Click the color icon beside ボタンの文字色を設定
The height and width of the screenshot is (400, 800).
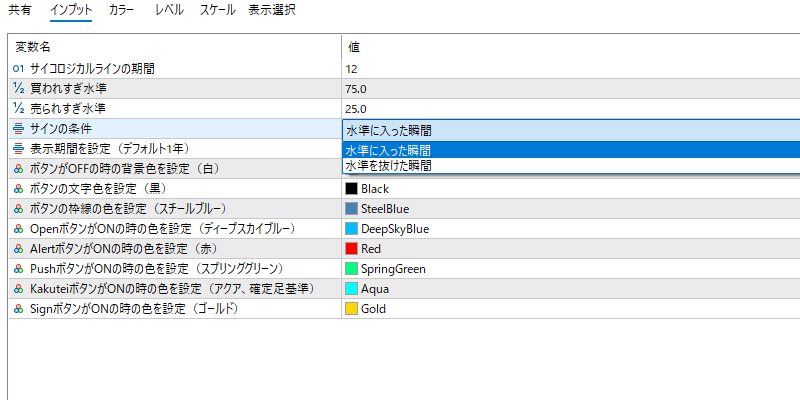pyautogui.click(x=19, y=189)
